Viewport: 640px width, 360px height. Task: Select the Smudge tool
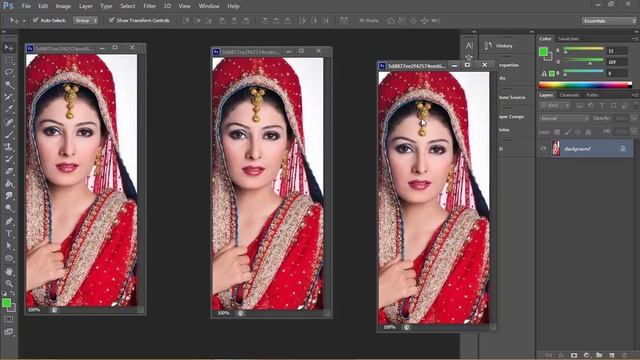click(x=9, y=196)
